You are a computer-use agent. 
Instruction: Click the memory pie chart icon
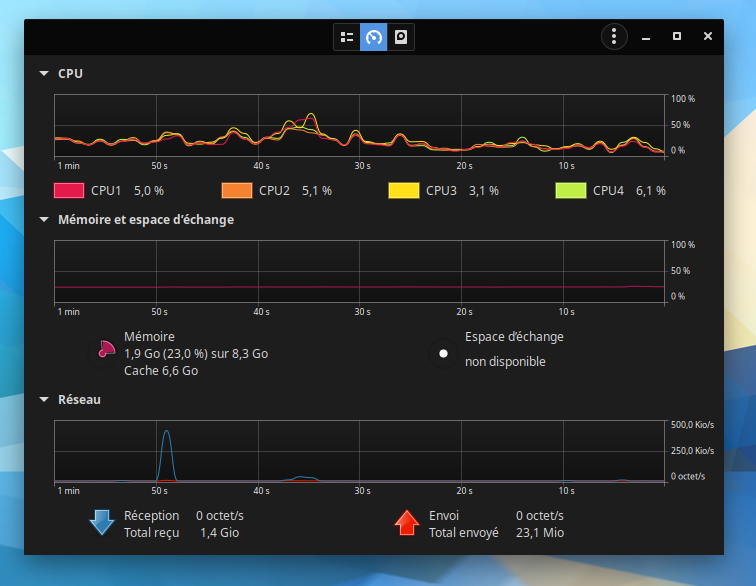click(104, 352)
